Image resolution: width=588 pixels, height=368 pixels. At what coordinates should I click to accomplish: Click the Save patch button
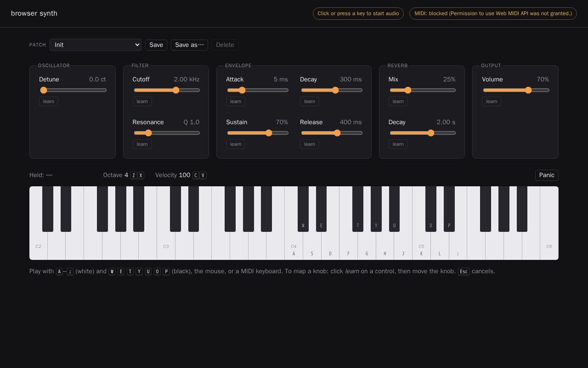click(x=156, y=45)
